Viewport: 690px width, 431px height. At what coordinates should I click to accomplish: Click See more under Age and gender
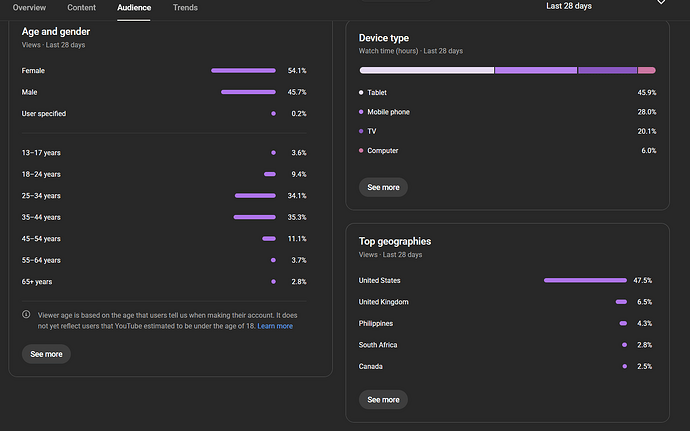(x=46, y=354)
